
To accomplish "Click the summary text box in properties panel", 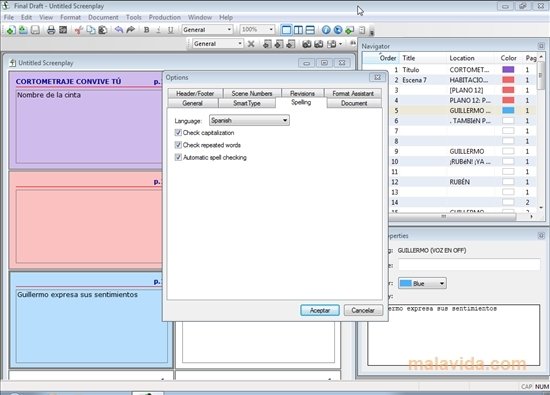I will pyautogui.click(x=453, y=335).
